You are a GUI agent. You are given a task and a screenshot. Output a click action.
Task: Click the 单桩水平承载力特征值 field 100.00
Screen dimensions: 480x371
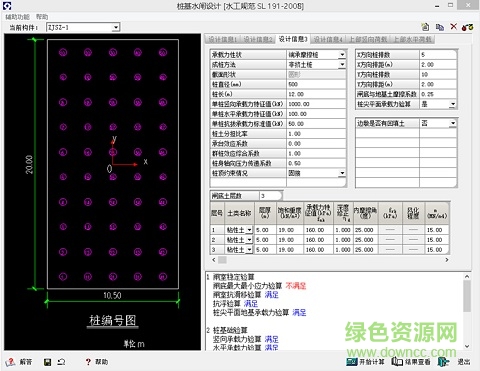[x=316, y=114]
